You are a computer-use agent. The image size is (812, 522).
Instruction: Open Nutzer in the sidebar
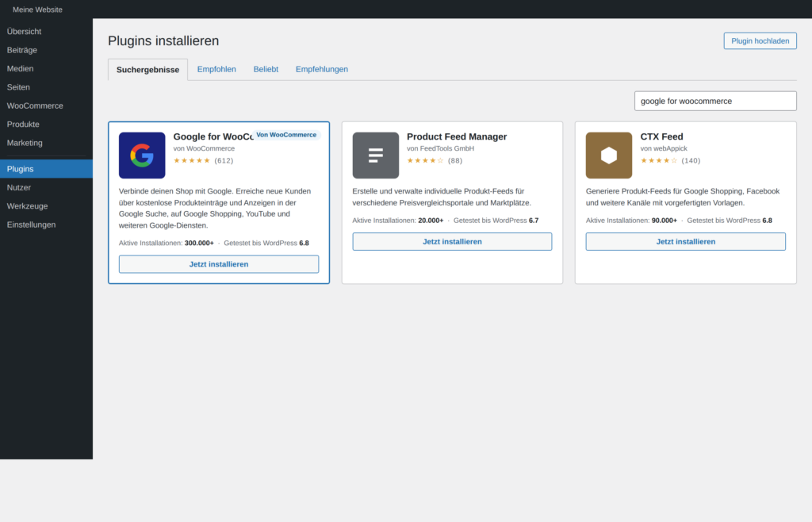46,187
